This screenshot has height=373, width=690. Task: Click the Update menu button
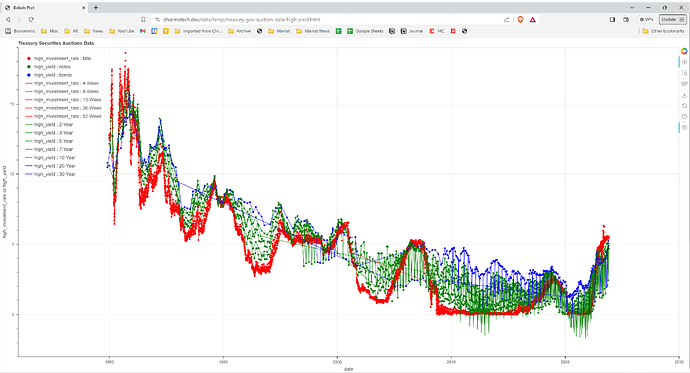[x=673, y=19]
